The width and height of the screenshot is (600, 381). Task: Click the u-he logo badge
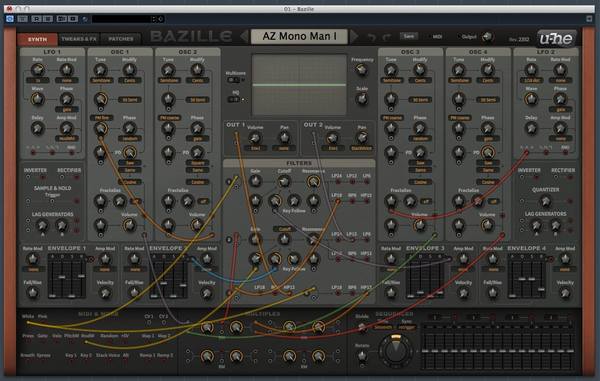pyautogui.click(x=556, y=38)
